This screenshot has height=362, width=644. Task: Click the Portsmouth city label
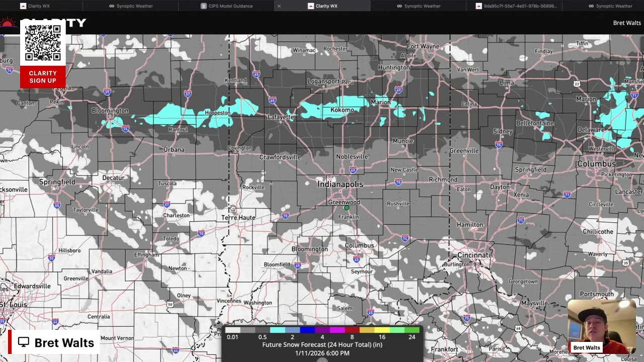[597, 294]
